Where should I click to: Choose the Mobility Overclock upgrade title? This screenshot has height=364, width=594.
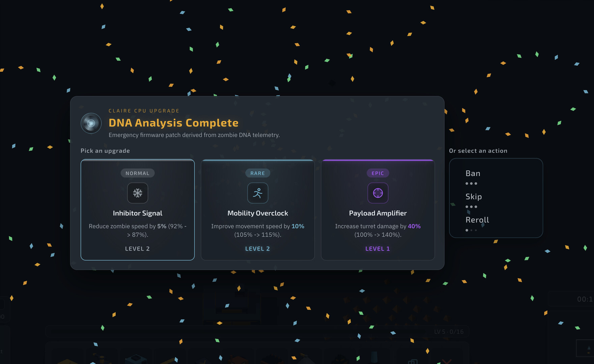point(258,213)
